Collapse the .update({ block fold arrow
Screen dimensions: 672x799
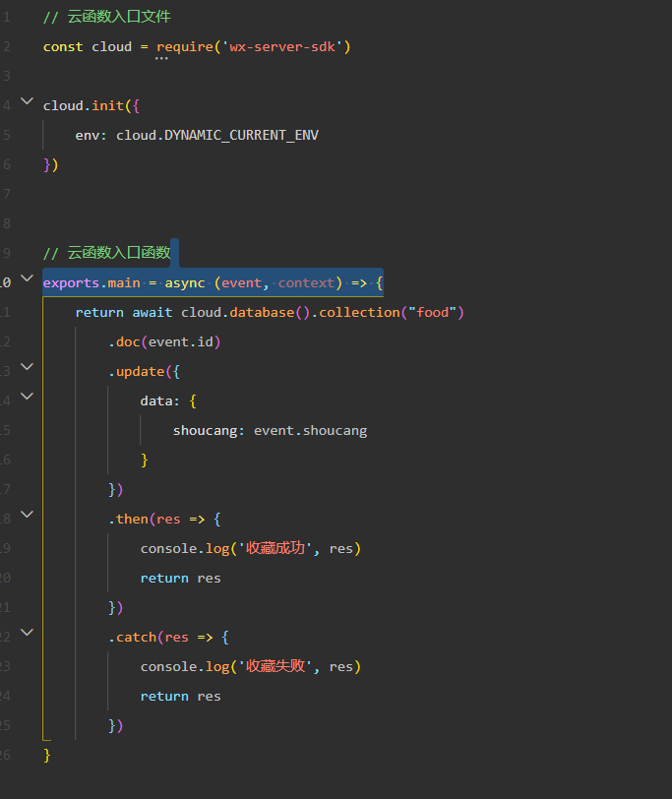tap(27, 367)
